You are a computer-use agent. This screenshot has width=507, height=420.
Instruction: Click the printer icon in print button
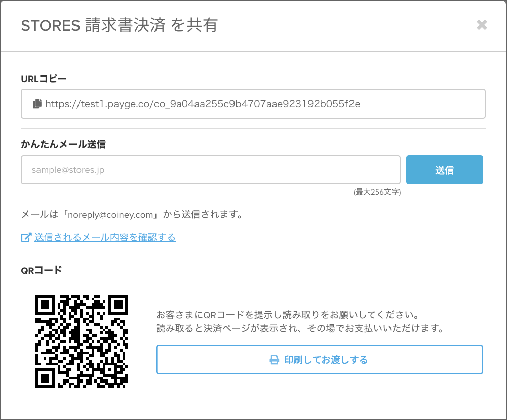pyautogui.click(x=274, y=360)
